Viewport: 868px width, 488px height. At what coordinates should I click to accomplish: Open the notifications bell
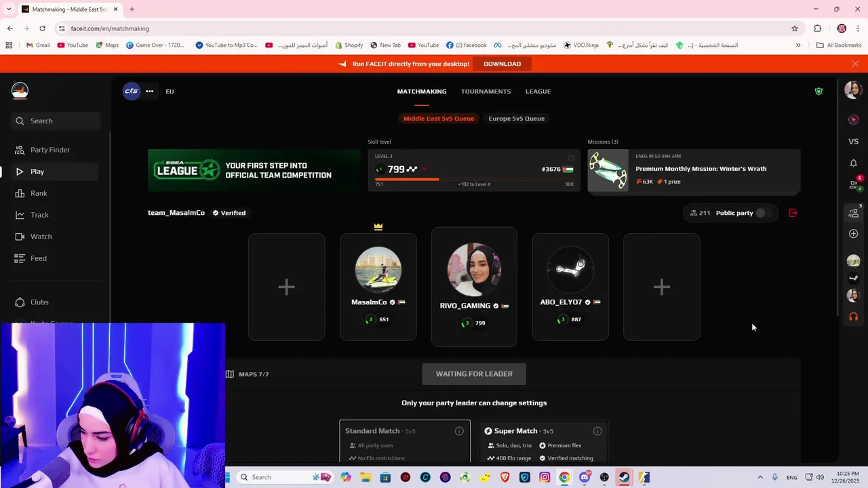pos(853,163)
